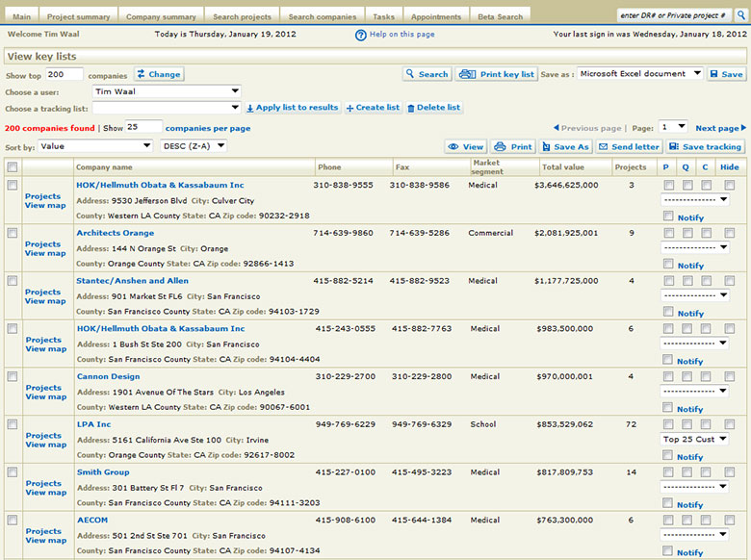This screenshot has width=751, height=560.
Task: Click the total value $3,646,625,000
Action: (566, 186)
